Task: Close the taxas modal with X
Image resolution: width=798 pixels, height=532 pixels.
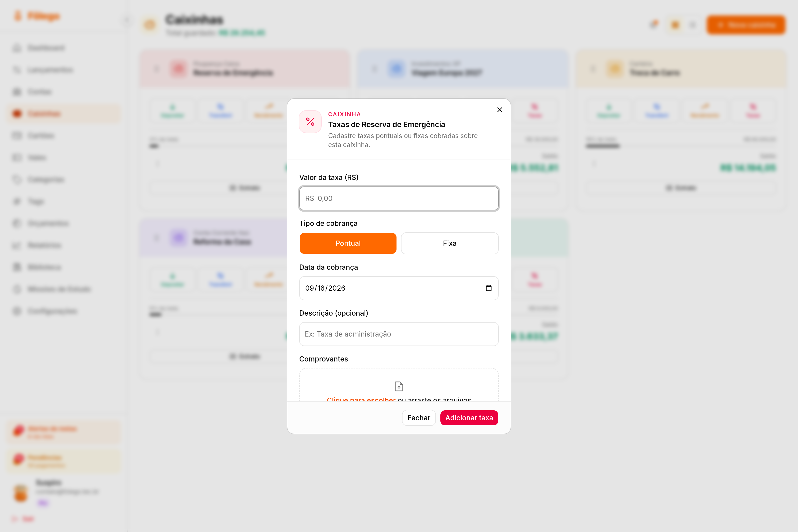Action: (499, 110)
